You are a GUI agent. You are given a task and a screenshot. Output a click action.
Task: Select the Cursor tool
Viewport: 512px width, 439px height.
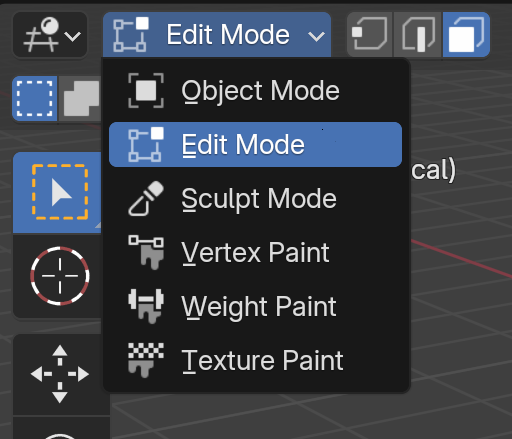(x=60, y=276)
